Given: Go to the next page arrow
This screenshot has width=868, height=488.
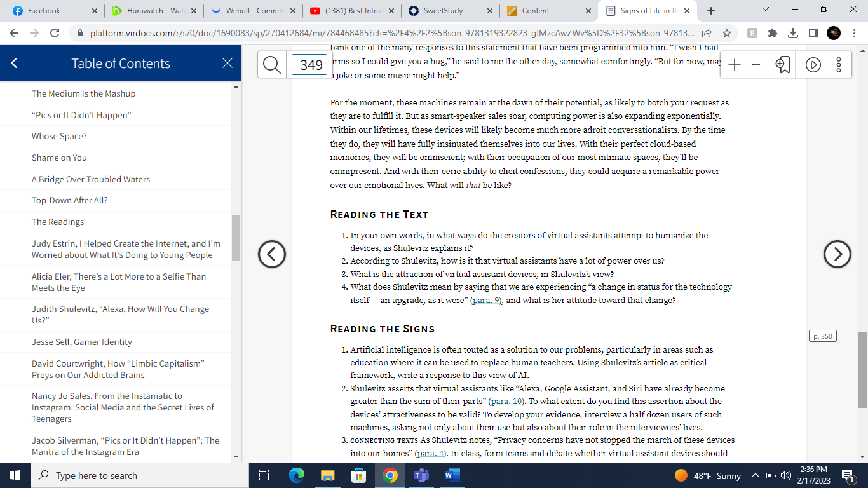Looking at the screenshot, I should pos(837,254).
